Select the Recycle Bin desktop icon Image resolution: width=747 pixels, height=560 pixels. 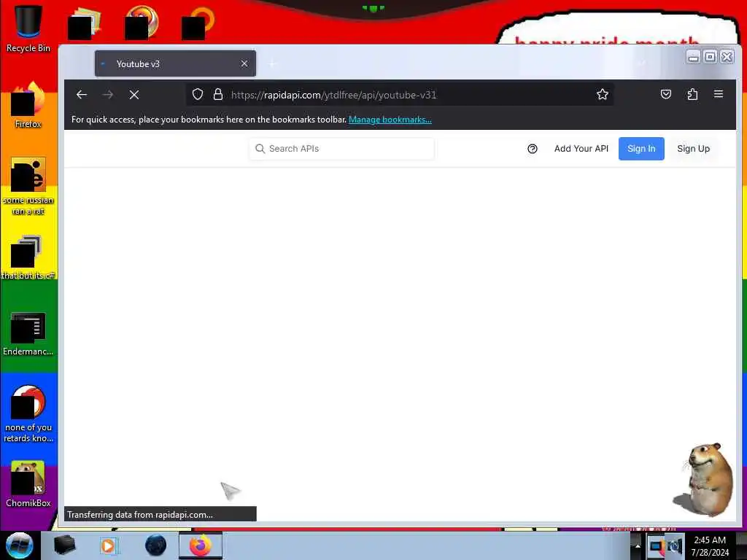[x=28, y=28]
